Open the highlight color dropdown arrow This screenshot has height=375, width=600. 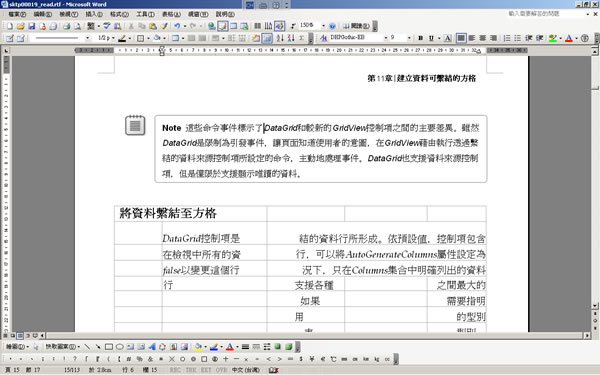pyautogui.click(x=561, y=38)
